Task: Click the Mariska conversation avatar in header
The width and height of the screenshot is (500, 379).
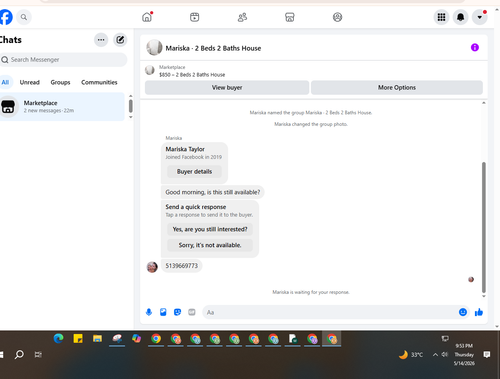Action: [x=154, y=47]
